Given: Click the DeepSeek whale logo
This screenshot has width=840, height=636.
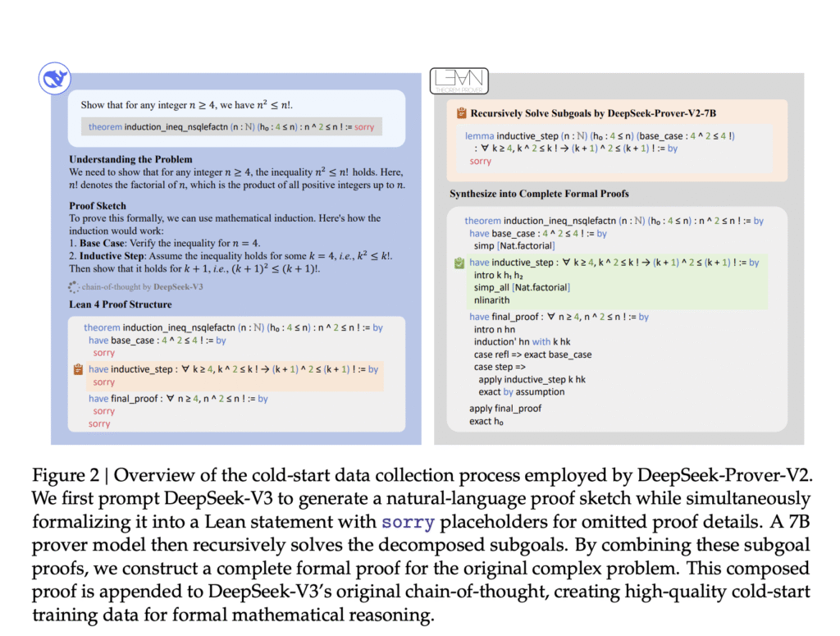Looking at the screenshot, I should (55, 80).
